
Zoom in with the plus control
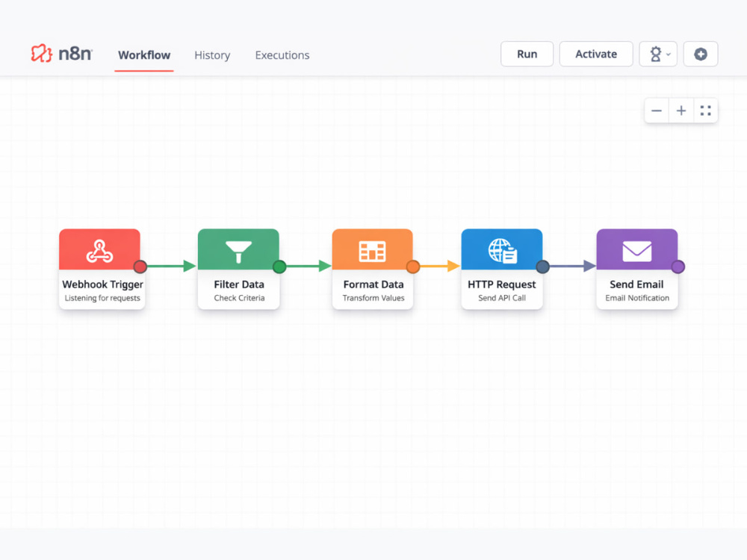(681, 111)
